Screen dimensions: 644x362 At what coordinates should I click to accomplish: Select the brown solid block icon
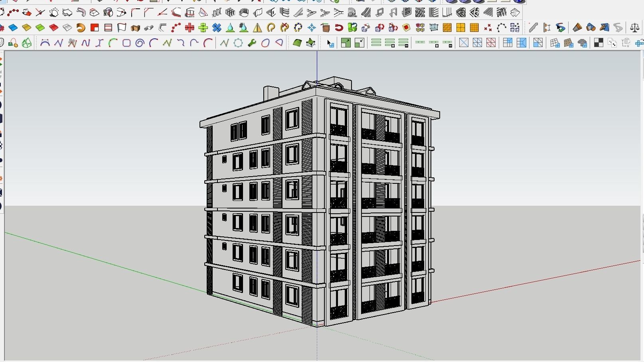(135, 28)
